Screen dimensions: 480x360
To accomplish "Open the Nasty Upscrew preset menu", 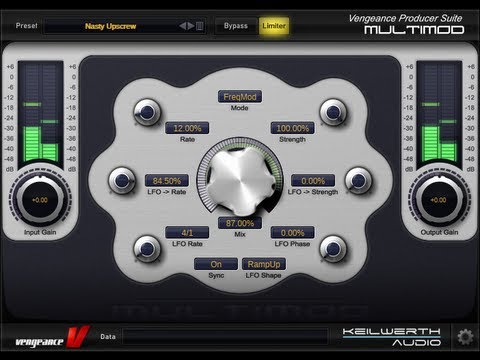I will pos(111,26).
